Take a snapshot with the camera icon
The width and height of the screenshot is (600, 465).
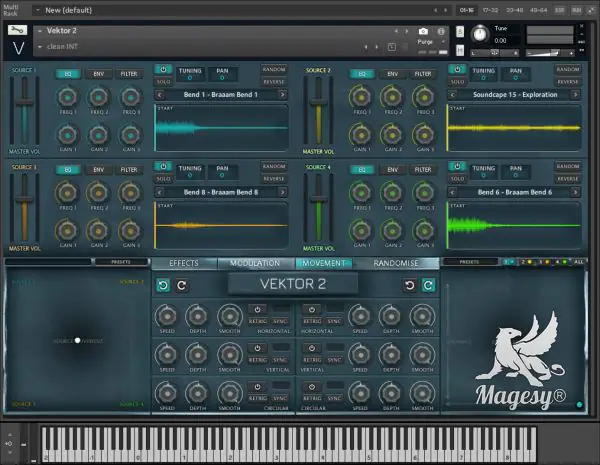point(423,31)
